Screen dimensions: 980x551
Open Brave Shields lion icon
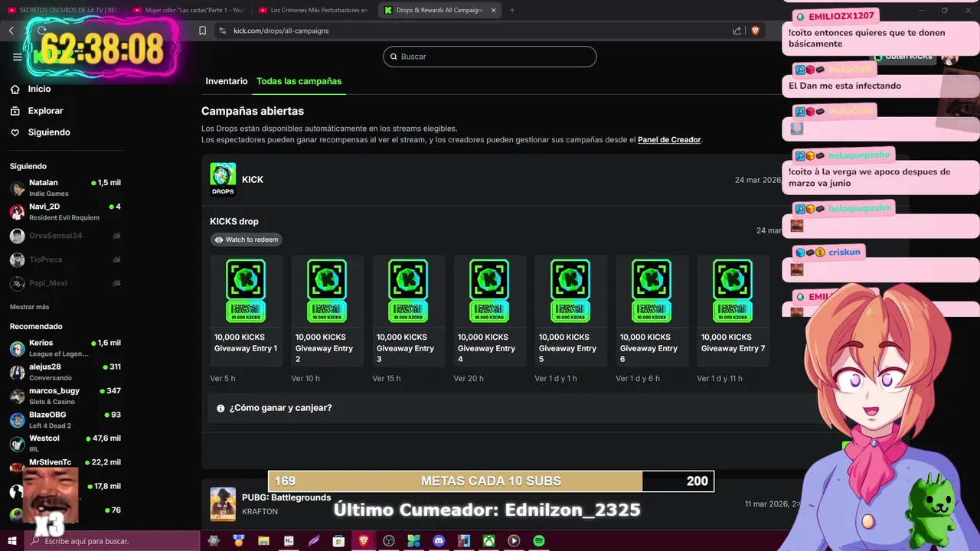[755, 31]
